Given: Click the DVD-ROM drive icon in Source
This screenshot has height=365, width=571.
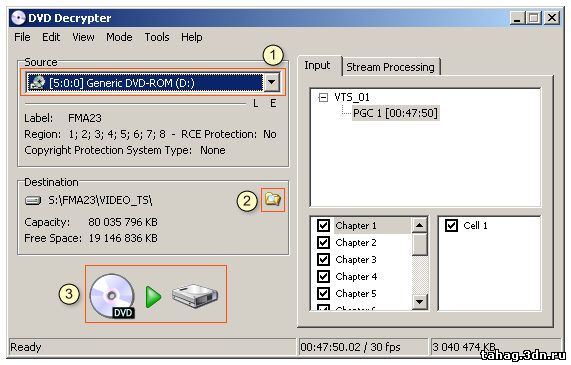Looking at the screenshot, I should point(37,83).
